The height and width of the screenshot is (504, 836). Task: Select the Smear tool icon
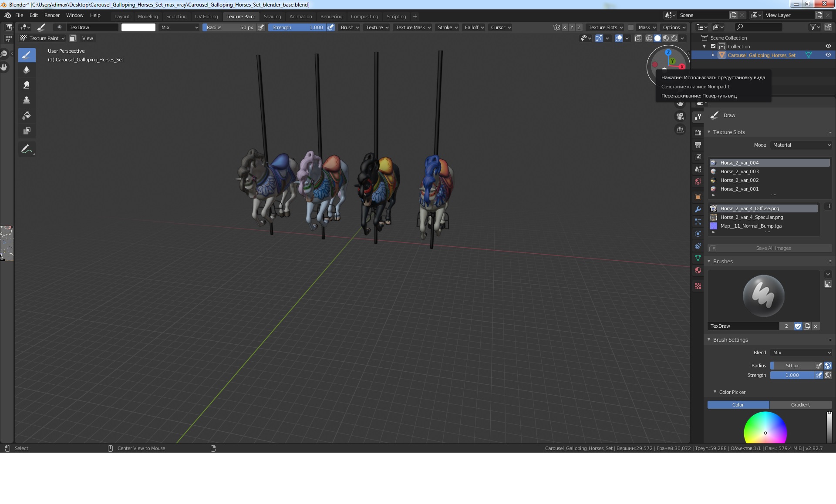click(26, 84)
